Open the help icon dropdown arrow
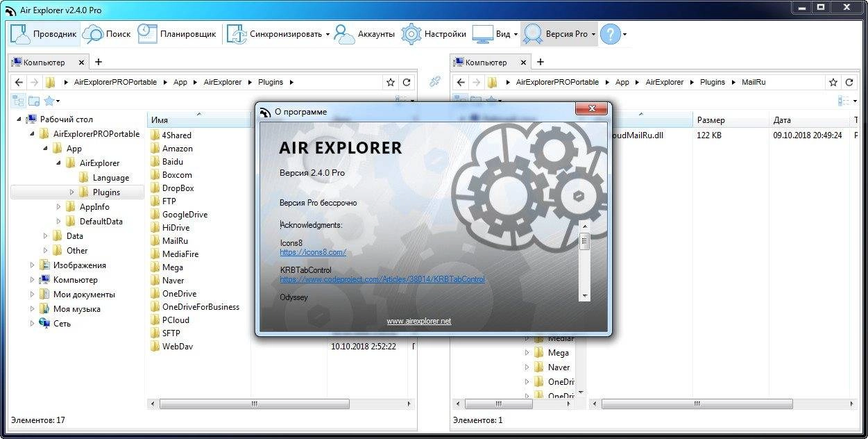Screen dimensions: 868x439 click(624, 34)
